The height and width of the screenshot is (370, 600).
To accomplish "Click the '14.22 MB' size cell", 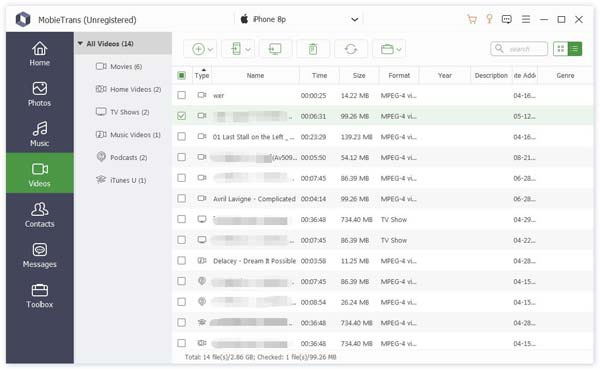I will (355, 95).
